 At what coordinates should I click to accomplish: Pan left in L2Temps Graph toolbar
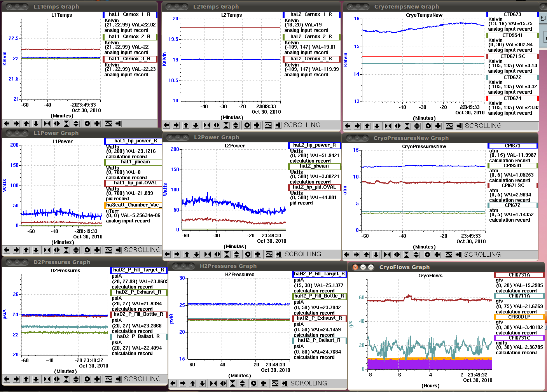click(x=166, y=125)
